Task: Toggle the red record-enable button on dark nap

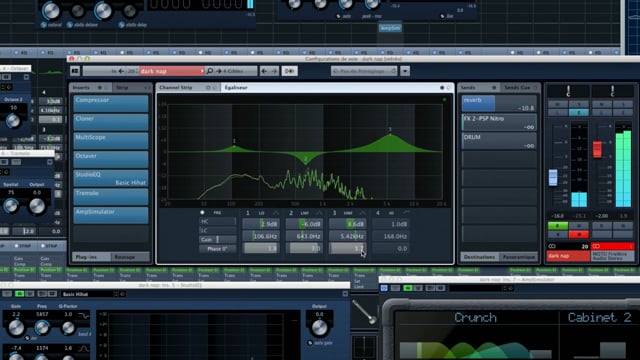Action: [x=579, y=234]
